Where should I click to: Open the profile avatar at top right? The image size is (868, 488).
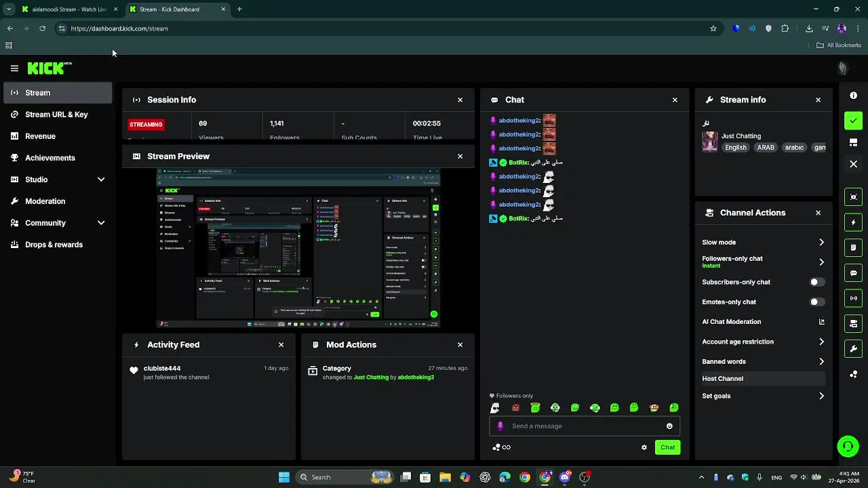point(842,68)
